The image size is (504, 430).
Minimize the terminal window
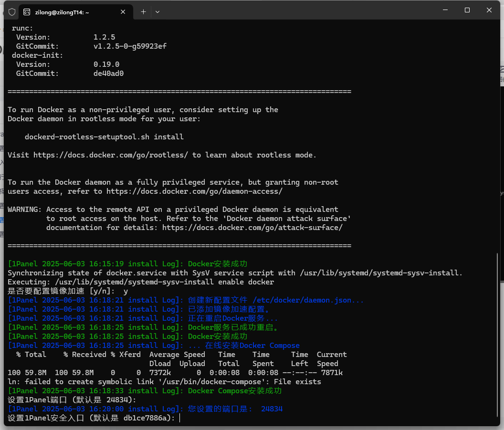tap(445, 10)
